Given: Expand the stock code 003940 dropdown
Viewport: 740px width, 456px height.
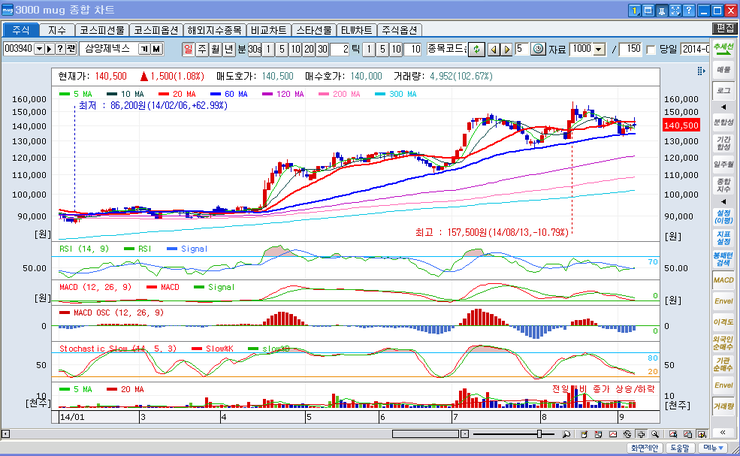Looking at the screenshot, I should point(39,49).
